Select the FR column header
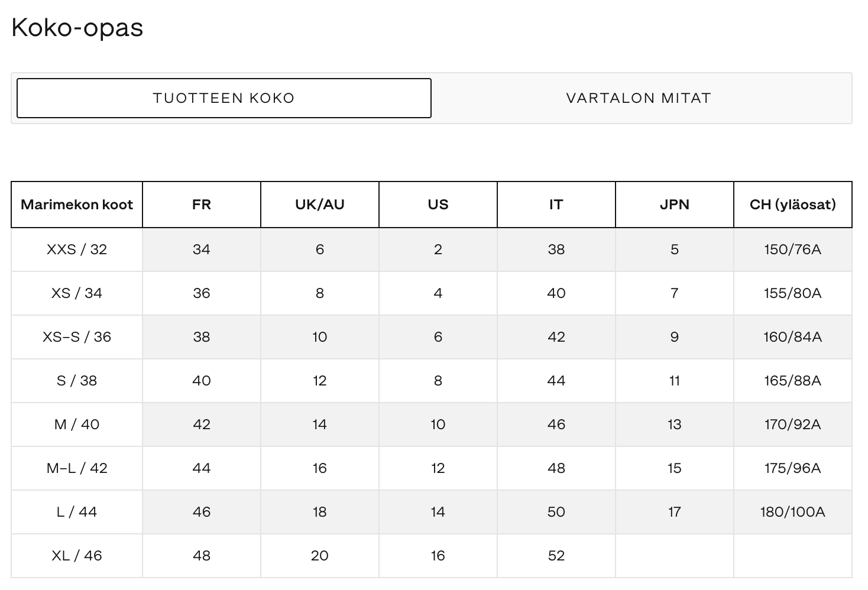868x590 pixels. click(202, 205)
